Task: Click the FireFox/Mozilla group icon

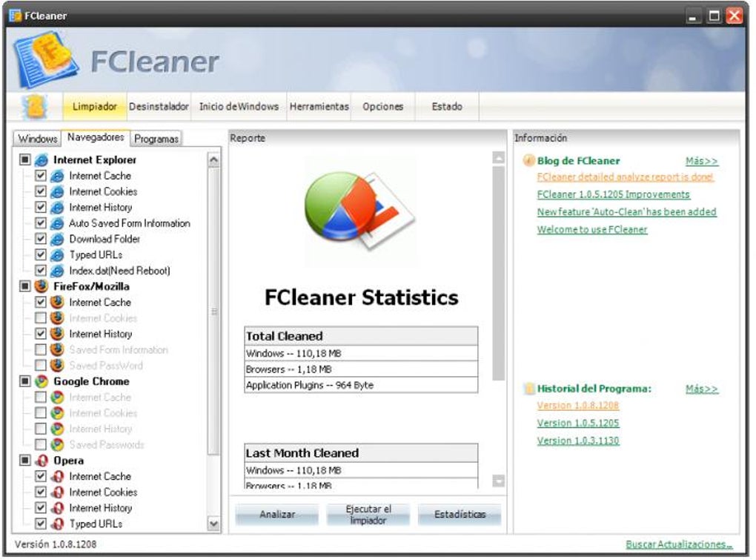Action: pyautogui.click(x=42, y=286)
